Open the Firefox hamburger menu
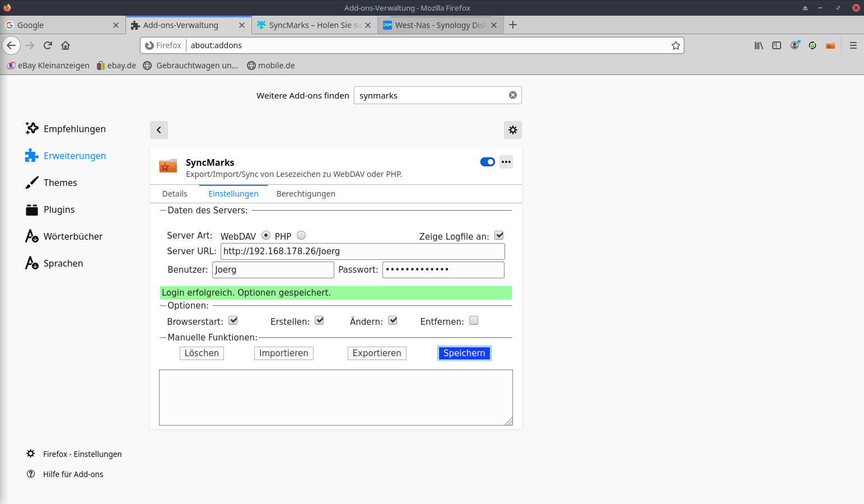 pyautogui.click(x=853, y=45)
